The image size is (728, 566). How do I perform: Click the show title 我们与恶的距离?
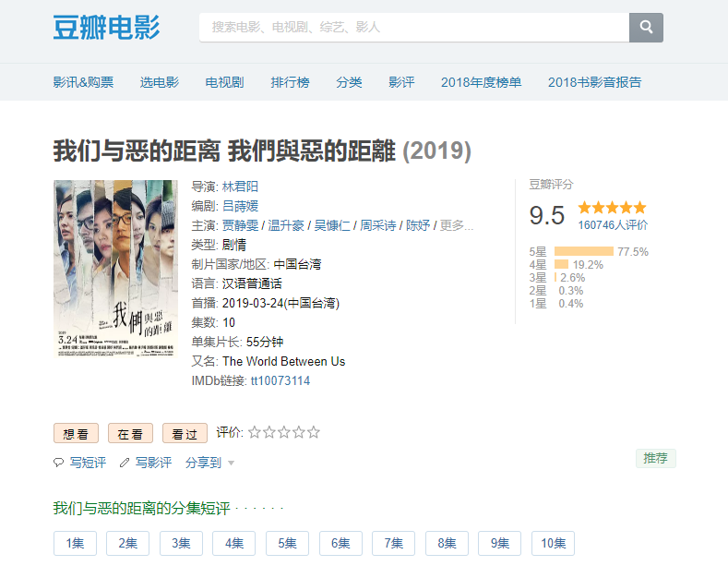(x=137, y=151)
